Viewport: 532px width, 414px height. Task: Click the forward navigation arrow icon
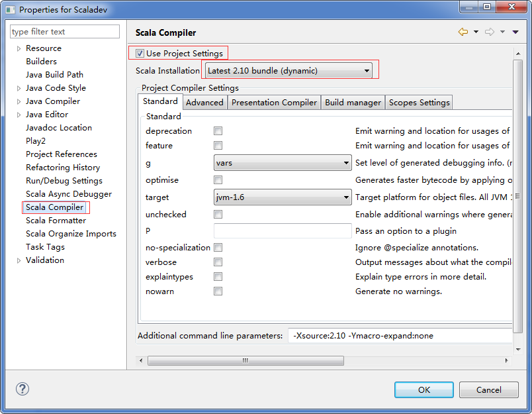(490, 32)
